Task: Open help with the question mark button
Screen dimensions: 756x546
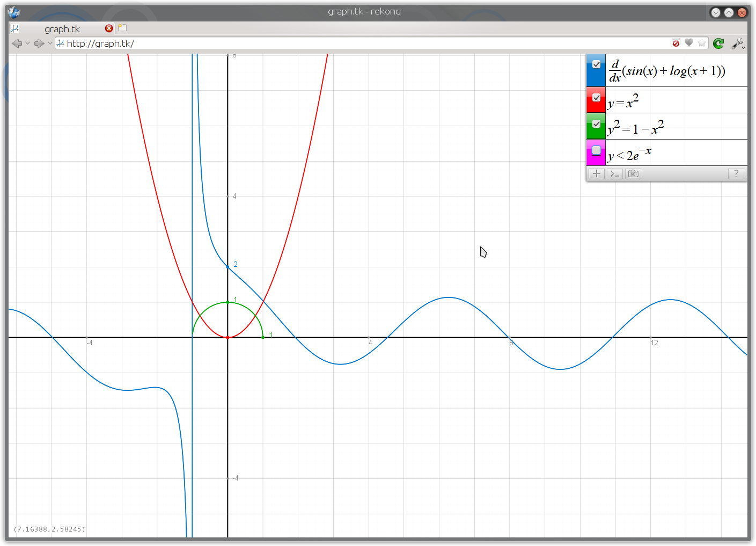Action: 736,173
